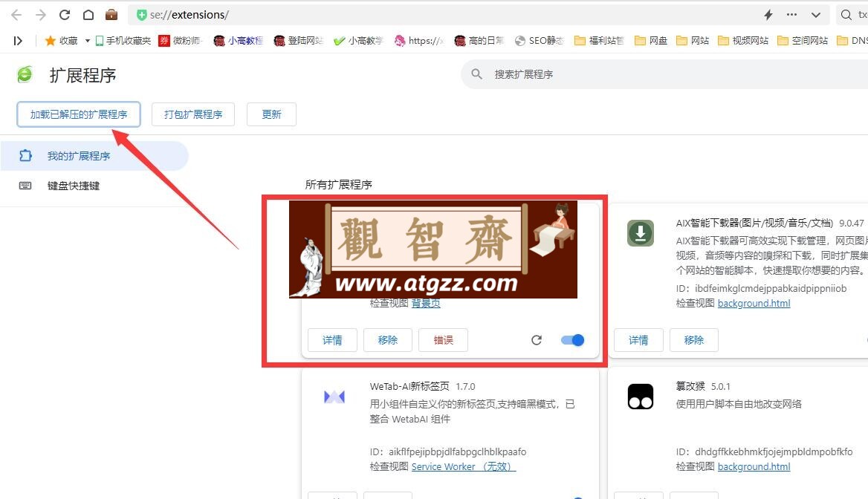Screen dimensions: 868x499
Task: Click the 扩展程序 page title
Action: pos(82,75)
